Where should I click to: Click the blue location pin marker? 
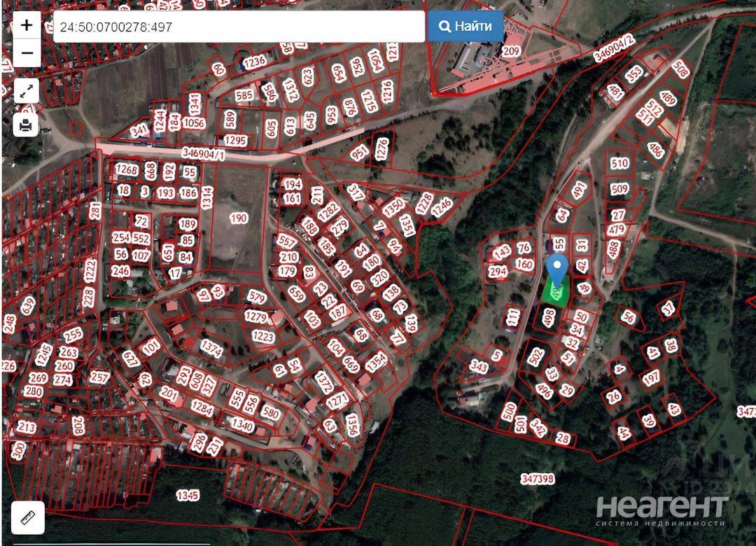click(x=558, y=270)
